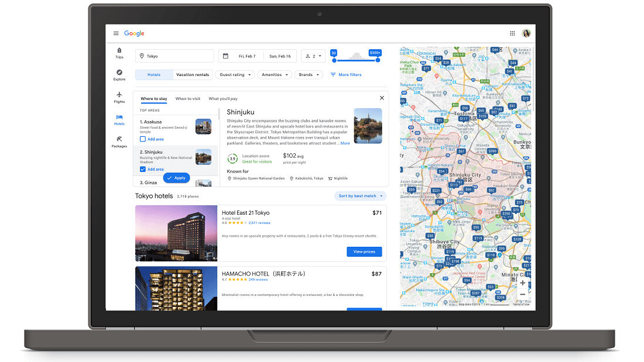Uncheck Add area for Shinjuku
The image size is (644, 362).
tap(143, 169)
